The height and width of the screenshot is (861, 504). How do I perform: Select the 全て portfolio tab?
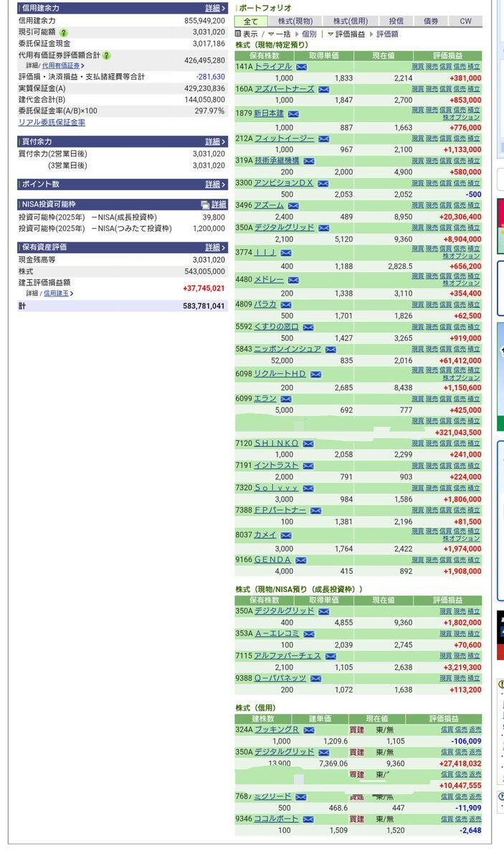(x=251, y=22)
